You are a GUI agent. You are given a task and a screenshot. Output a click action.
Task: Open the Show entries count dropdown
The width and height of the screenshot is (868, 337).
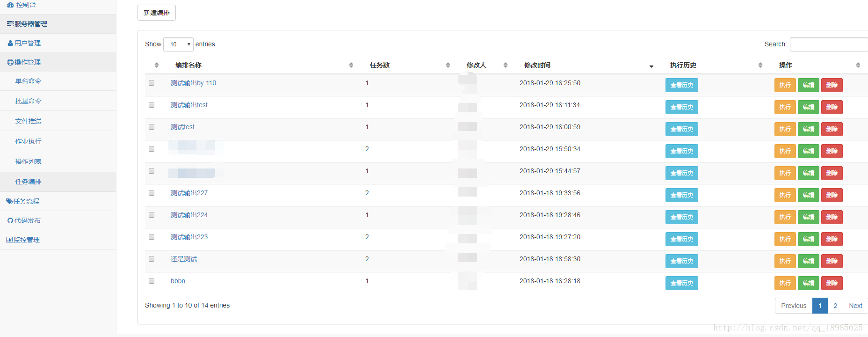coord(178,44)
